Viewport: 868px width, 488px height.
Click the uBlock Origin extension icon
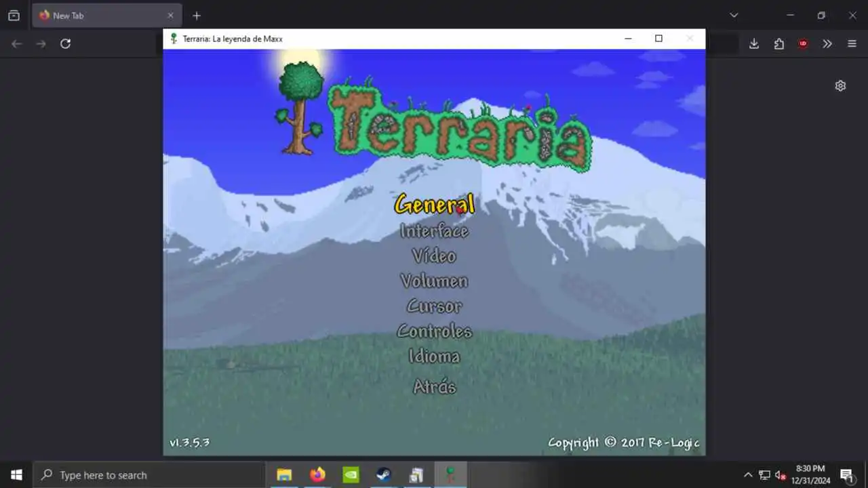[803, 43]
